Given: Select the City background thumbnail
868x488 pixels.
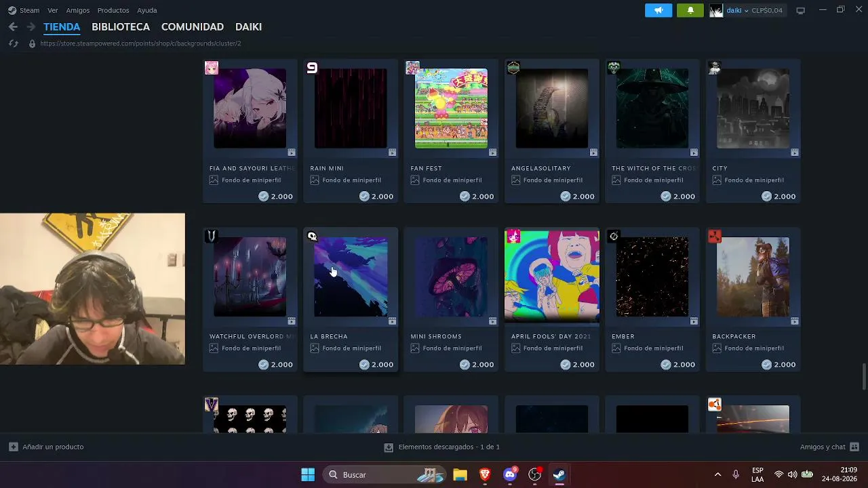Looking at the screenshot, I should click(753, 108).
